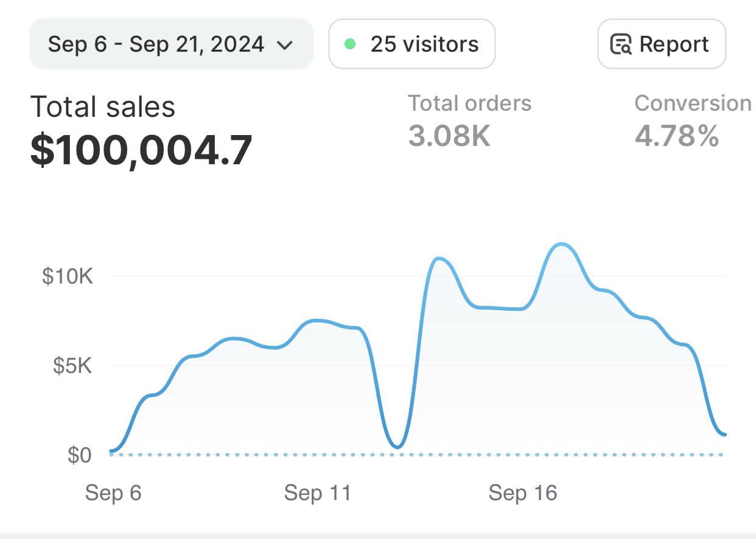Click the Report magnifying-glass icon
The width and height of the screenshot is (756, 539).
click(x=621, y=43)
